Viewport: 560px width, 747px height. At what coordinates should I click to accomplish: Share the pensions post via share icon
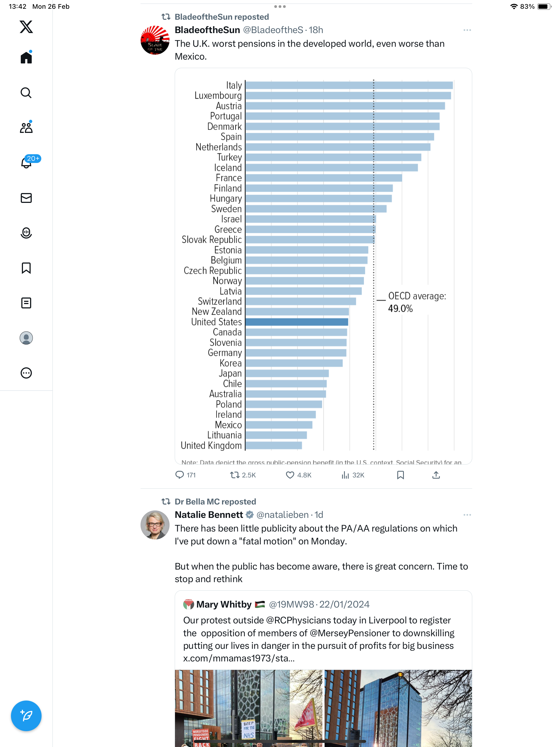pyautogui.click(x=436, y=475)
